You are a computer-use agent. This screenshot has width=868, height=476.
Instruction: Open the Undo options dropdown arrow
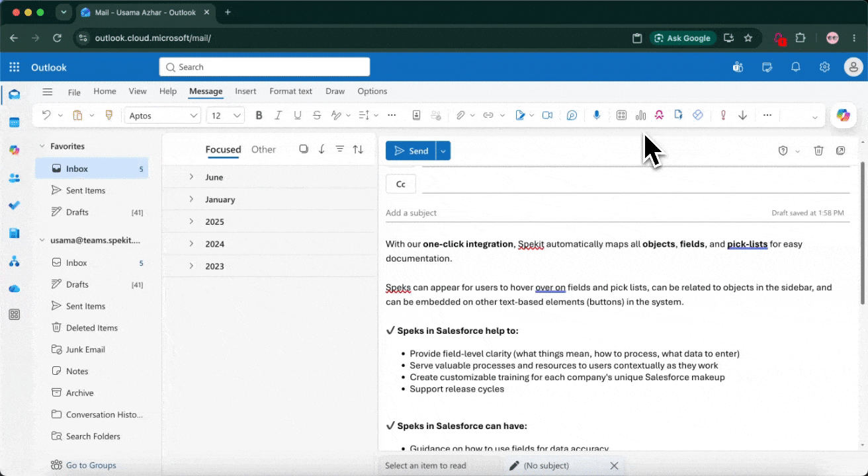[60, 116]
